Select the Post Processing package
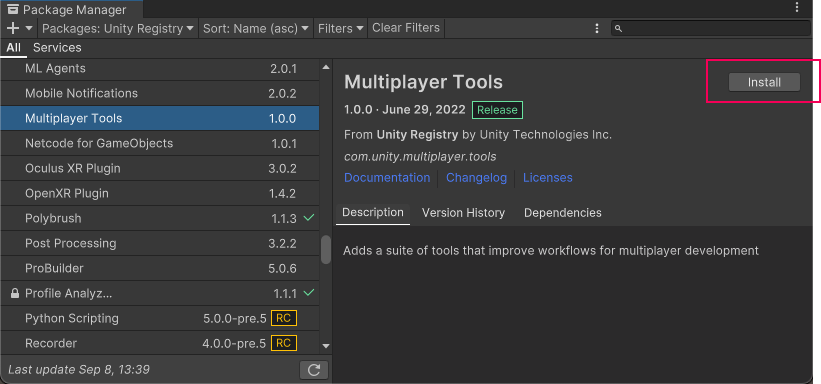 click(160, 243)
